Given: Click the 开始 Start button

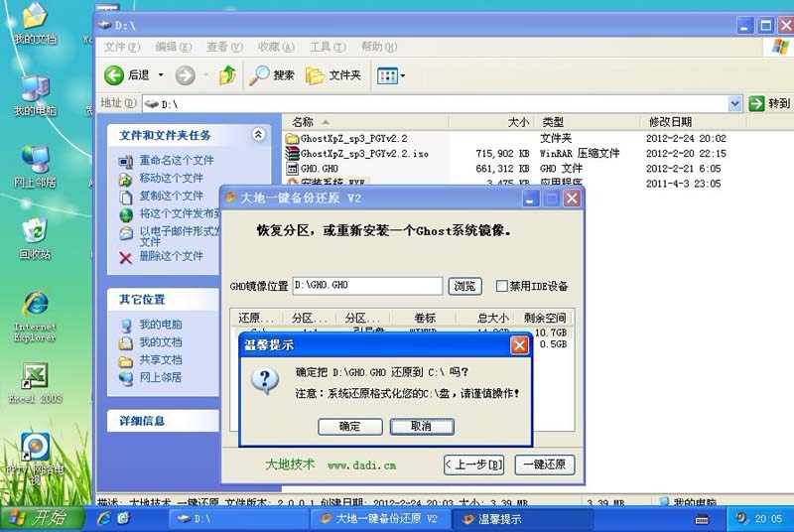Looking at the screenshot, I should tap(42, 518).
